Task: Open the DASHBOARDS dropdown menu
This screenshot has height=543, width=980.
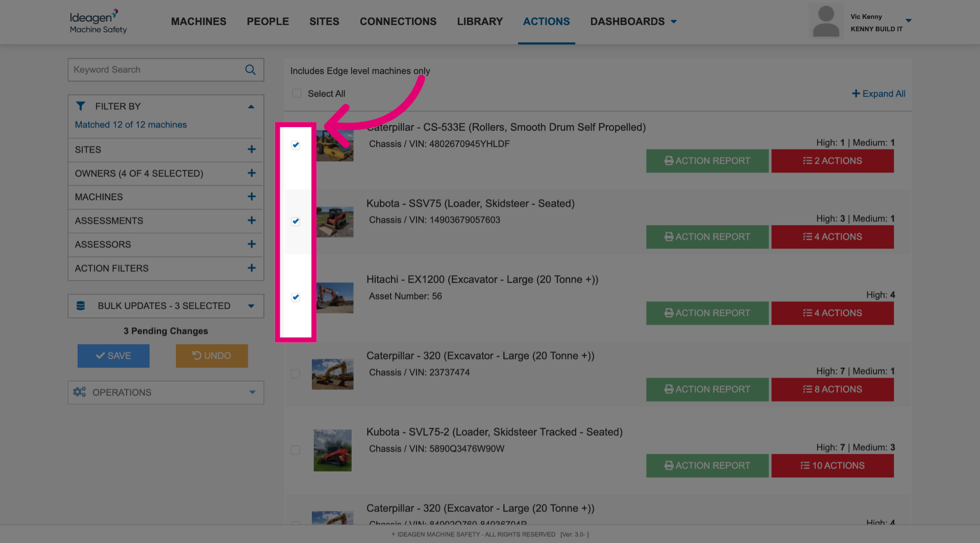Action: [x=633, y=21]
